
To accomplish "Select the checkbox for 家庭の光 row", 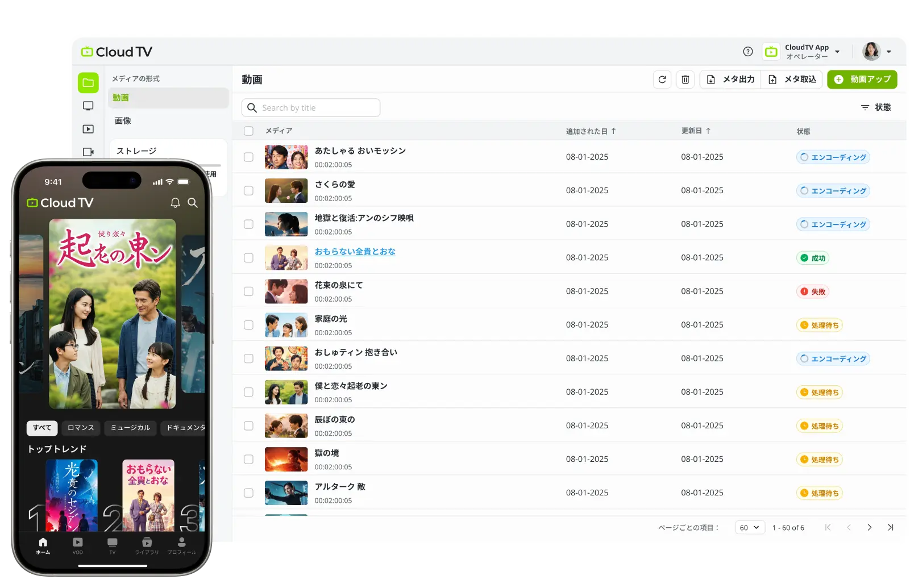I will tap(248, 325).
